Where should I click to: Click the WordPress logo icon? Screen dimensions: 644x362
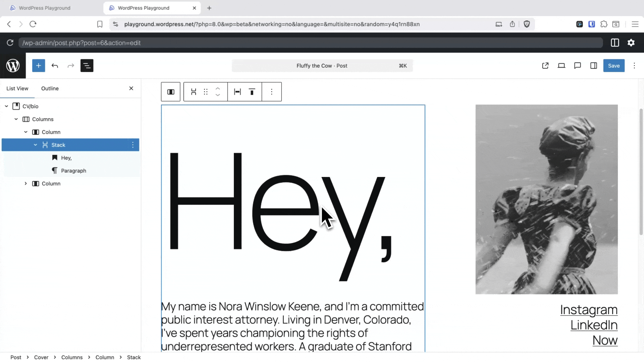[x=13, y=65]
